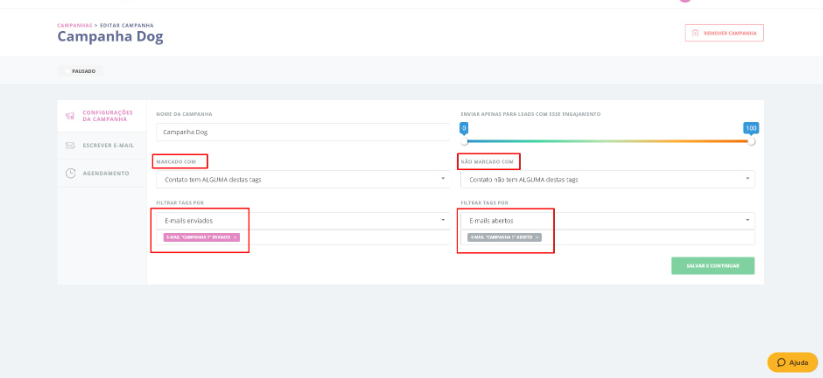Screen dimensions: 823x378
Task: Remove the gray 'Campanha 1 aberto' tag
Action: [x=537, y=237]
